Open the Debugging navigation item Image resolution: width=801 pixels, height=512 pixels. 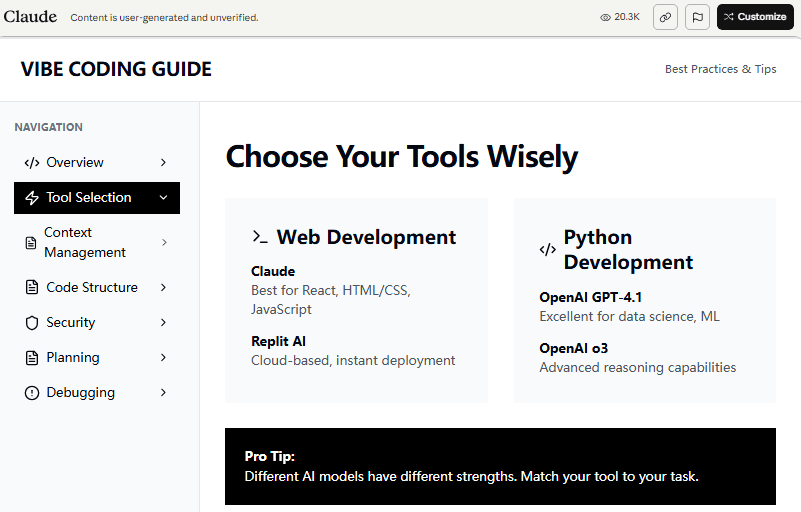[x=97, y=392]
